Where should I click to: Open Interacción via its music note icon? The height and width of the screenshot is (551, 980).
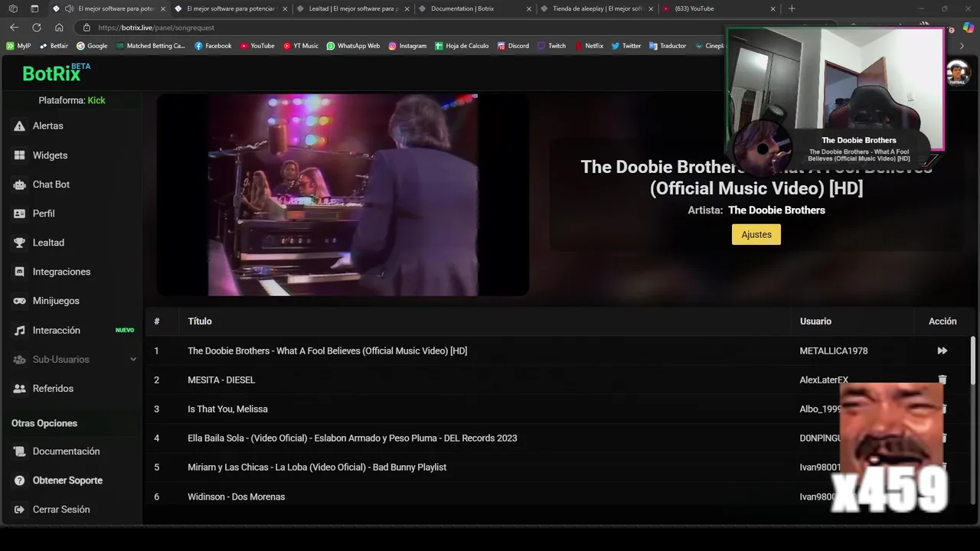19,331
